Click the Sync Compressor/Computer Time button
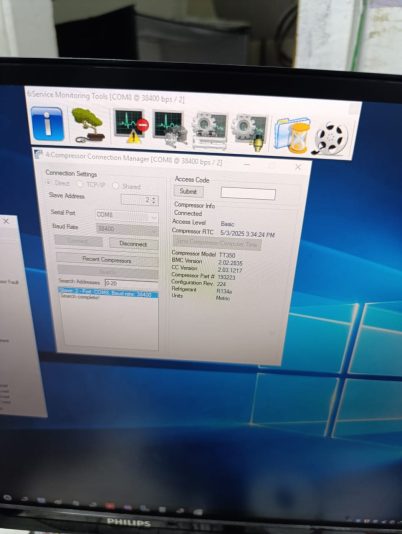 pyautogui.click(x=217, y=244)
